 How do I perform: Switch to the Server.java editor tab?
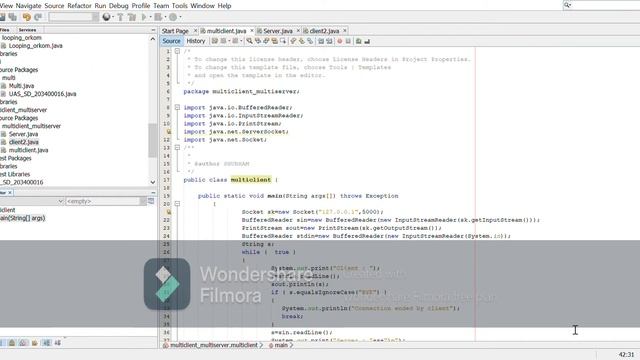point(278,31)
